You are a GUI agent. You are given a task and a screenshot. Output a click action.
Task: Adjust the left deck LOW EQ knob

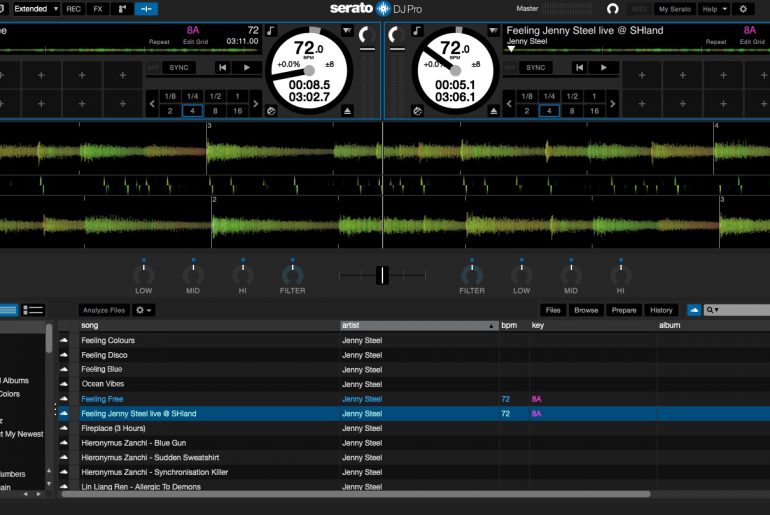pyautogui.click(x=143, y=275)
